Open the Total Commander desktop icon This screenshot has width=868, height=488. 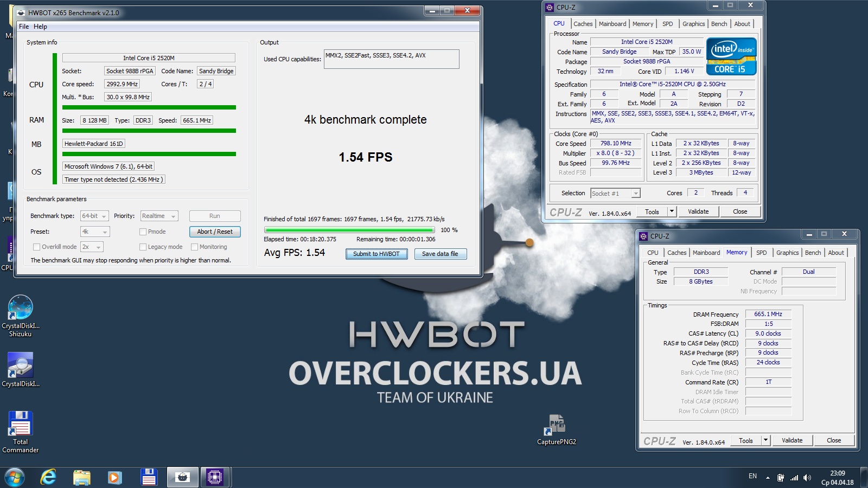click(21, 432)
